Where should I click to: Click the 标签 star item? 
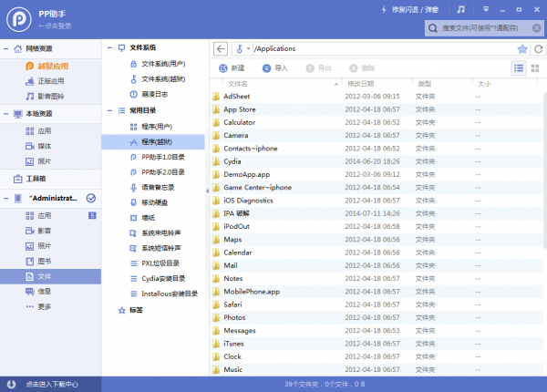(x=130, y=310)
